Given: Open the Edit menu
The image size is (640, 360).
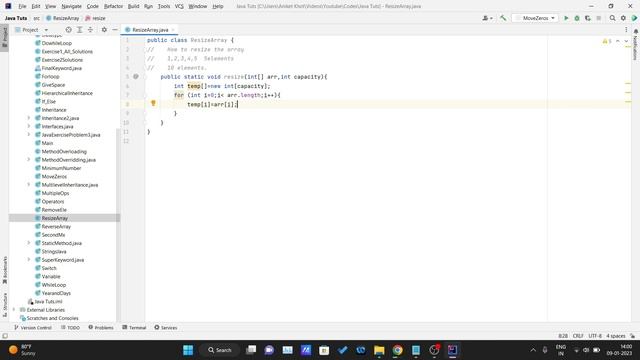Looking at the screenshot, I should coord(36,6).
